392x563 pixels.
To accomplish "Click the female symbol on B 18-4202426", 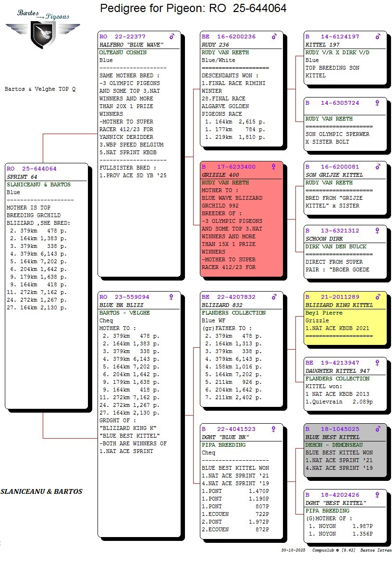I will click(x=378, y=495).
